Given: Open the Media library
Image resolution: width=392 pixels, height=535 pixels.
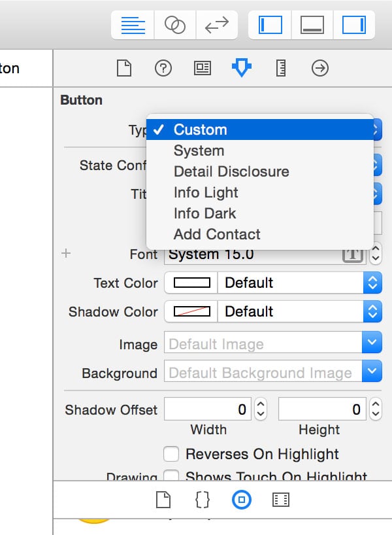Looking at the screenshot, I should [x=281, y=500].
